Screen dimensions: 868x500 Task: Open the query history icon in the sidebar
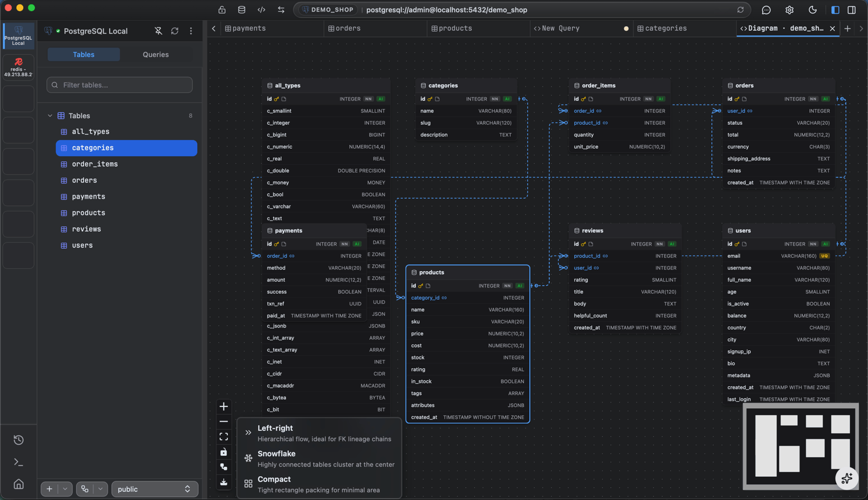coord(19,440)
